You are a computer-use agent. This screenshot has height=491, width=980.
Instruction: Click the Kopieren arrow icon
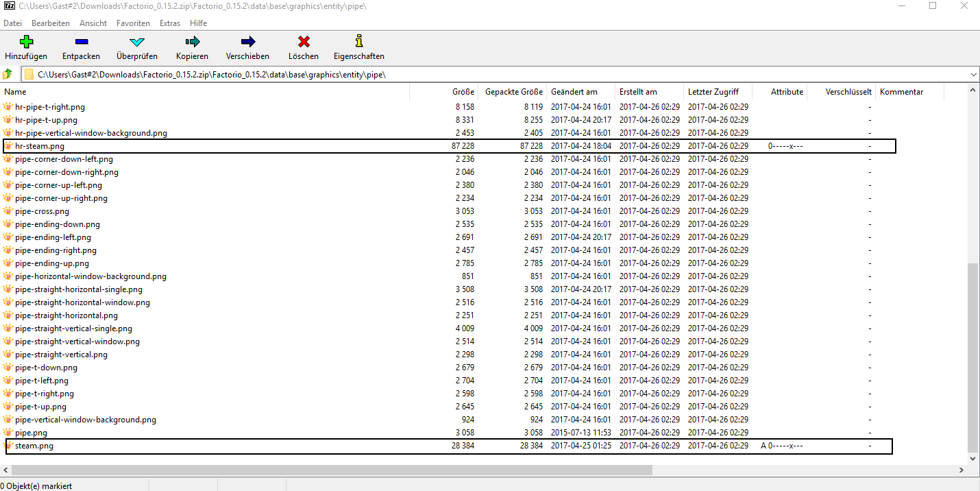192,42
